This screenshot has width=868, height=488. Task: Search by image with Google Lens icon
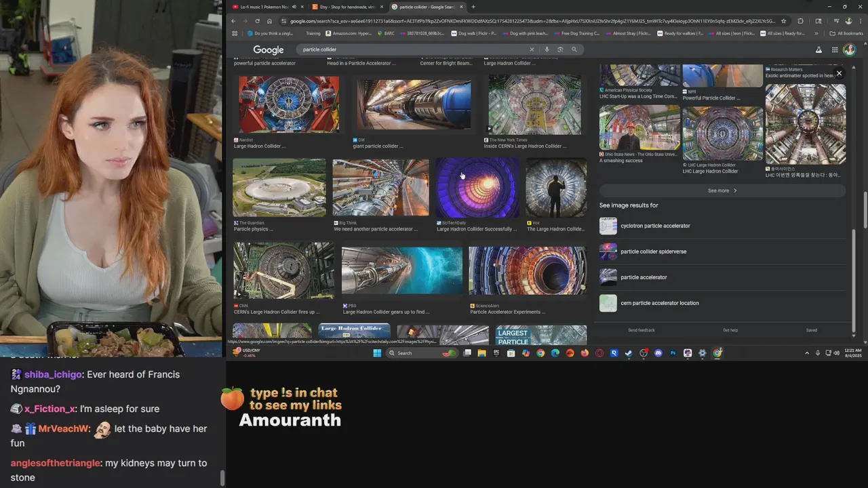(560, 49)
